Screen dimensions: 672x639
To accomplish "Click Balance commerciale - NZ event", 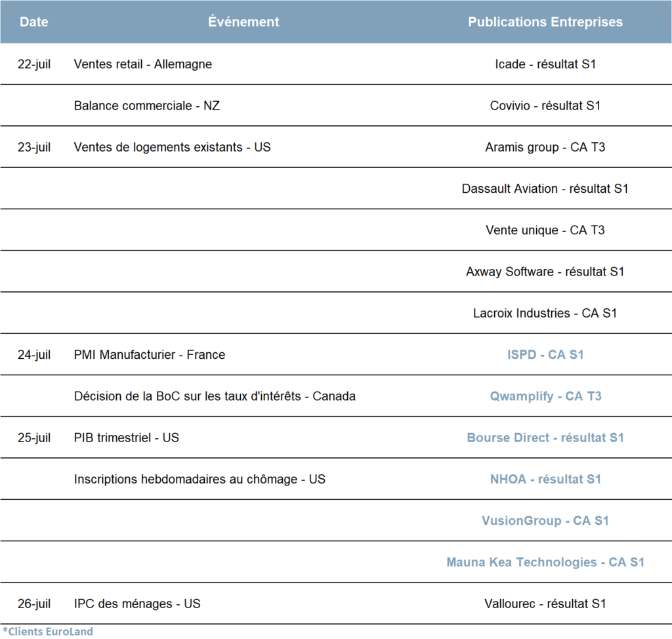I will [146, 106].
